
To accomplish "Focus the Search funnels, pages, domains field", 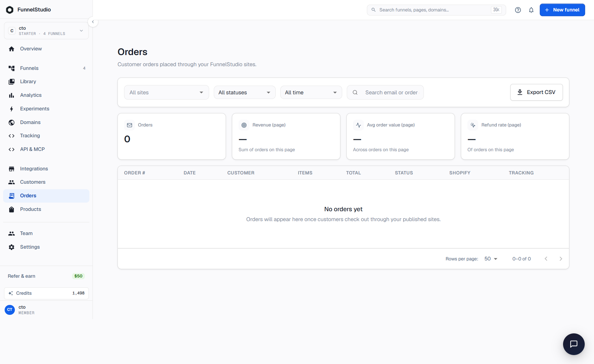I will coord(436,10).
